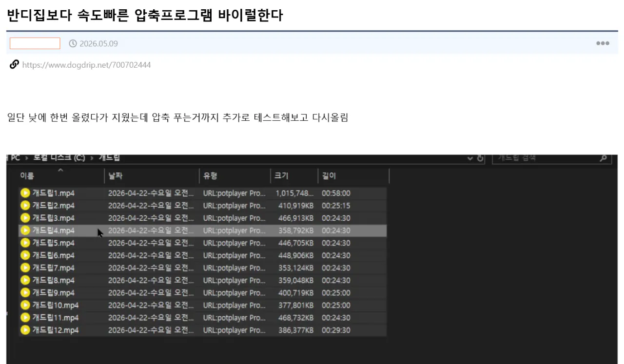Screen dimensions: 624x364
Task: Sort by the 길이 column header
Action: point(329,176)
